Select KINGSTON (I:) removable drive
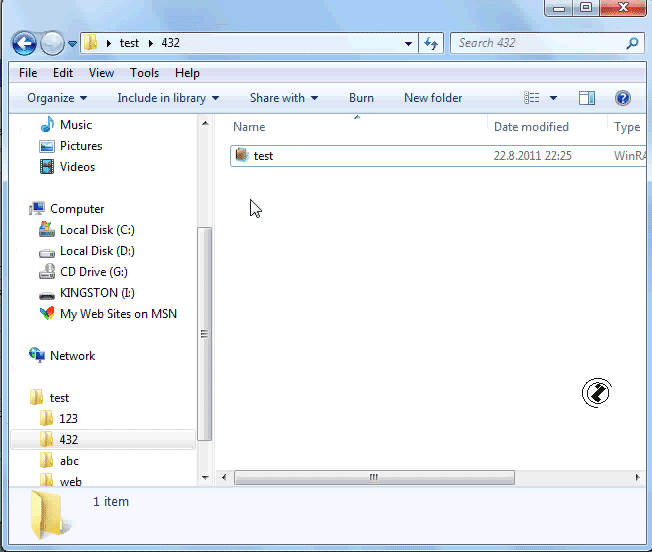 (x=97, y=293)
